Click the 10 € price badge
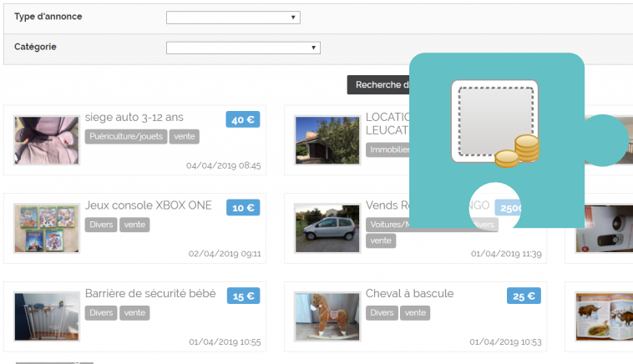Image resolution: width=633 pixels, height=364 pixels. point(243,207)
